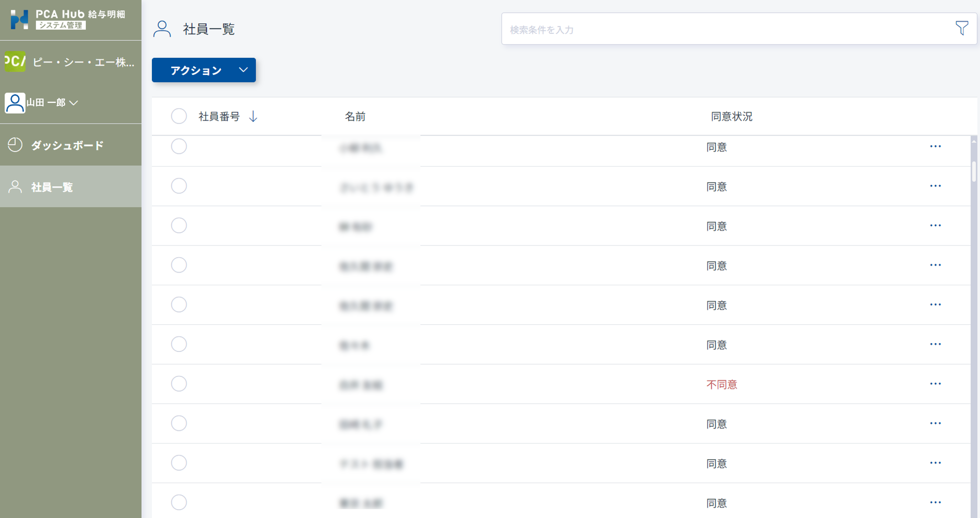Open the three-dot menu in the row above 不同意
Image resolution: width=980 pixels, height=518 pixels.
[x=935, y=344]
